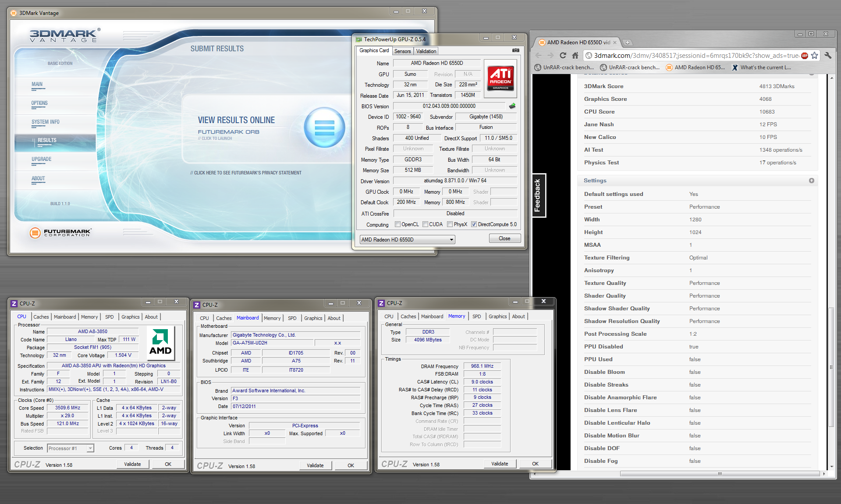Open the Futuremark privacy statement link
The image size is (841, 504).
pyautogui.click(x=246, y=173)
